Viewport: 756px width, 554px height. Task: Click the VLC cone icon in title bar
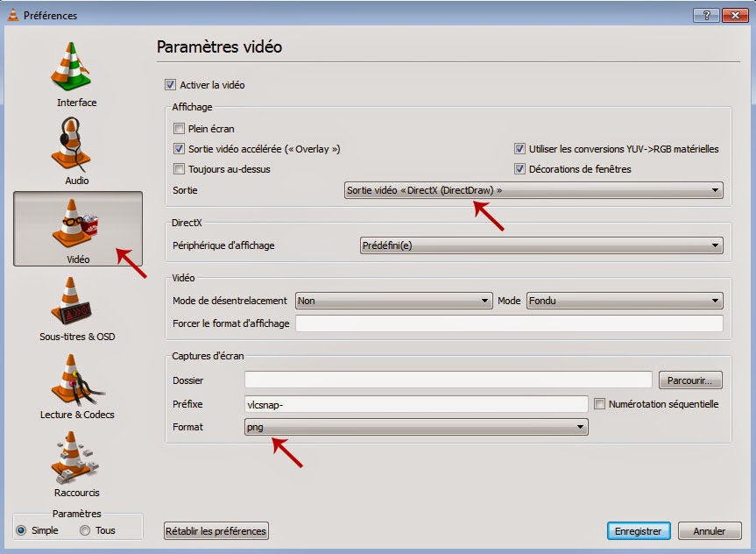12,15
